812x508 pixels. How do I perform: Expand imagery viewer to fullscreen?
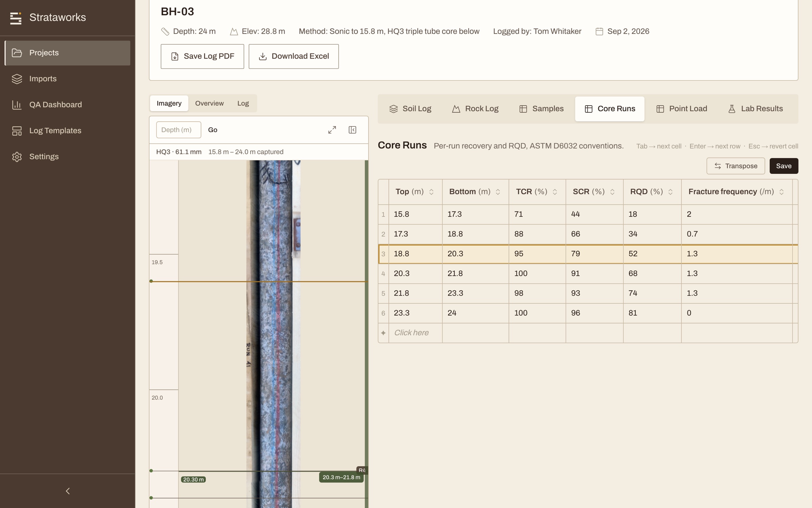point(332,130)
